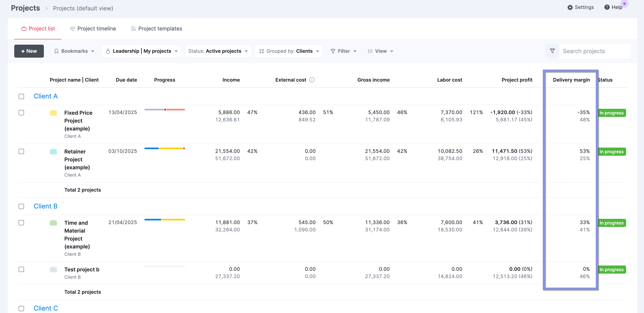644x313 pixels.
Task: Tick checkbox for Retainer Project row
Action: pyautogui.click(x=22, y=151)
